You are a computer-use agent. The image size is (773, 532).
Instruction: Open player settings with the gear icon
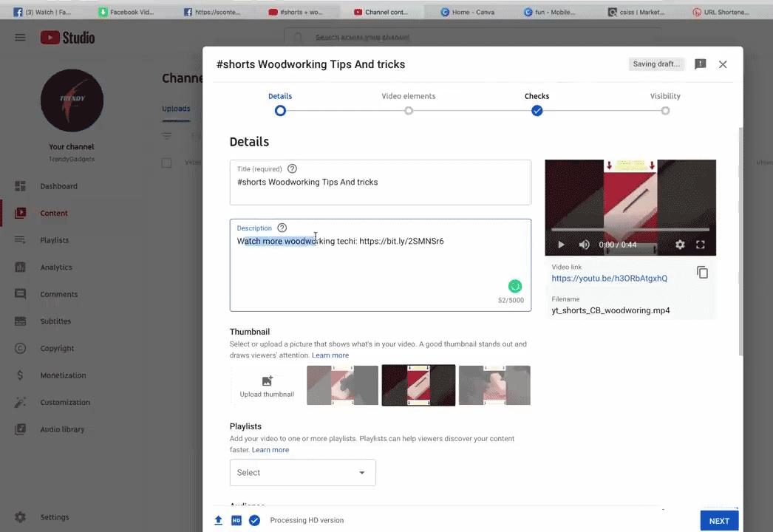point(680,245)
